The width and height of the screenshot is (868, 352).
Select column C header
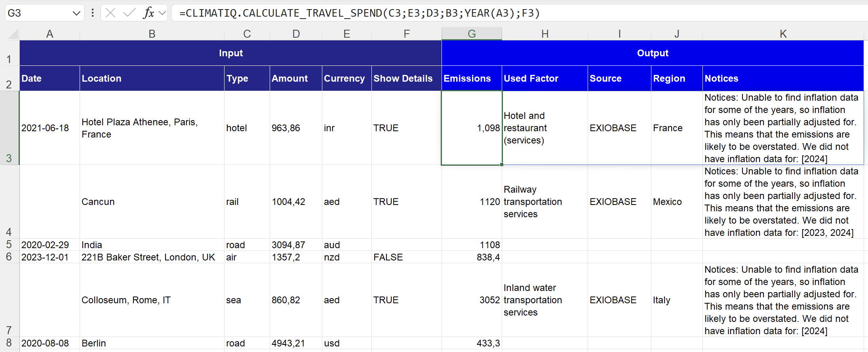(247, 34)
